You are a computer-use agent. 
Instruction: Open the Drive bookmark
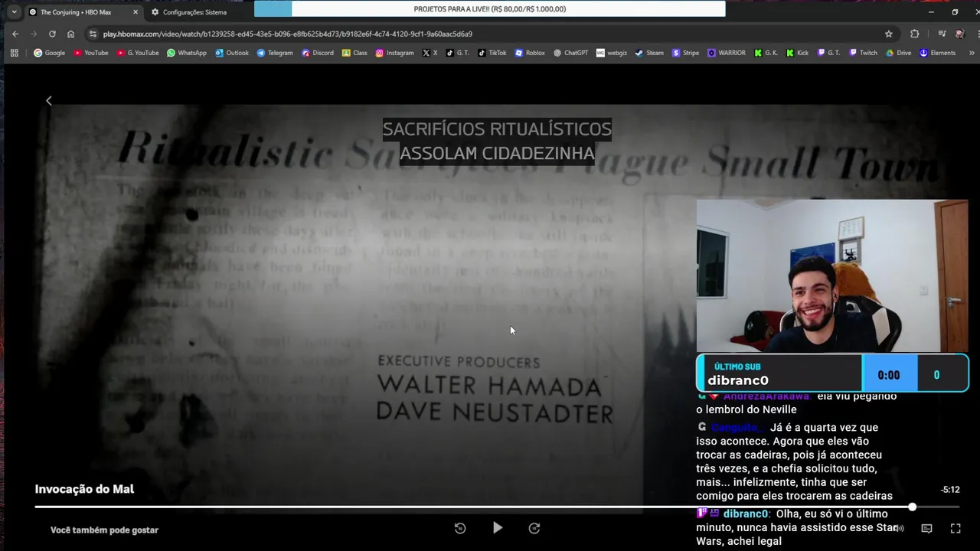pos(899,53)
